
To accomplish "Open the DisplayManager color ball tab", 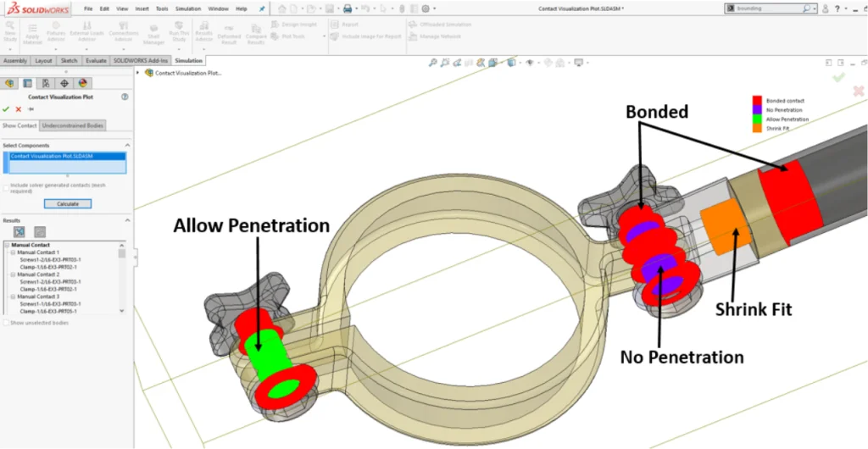I will 83,84.
